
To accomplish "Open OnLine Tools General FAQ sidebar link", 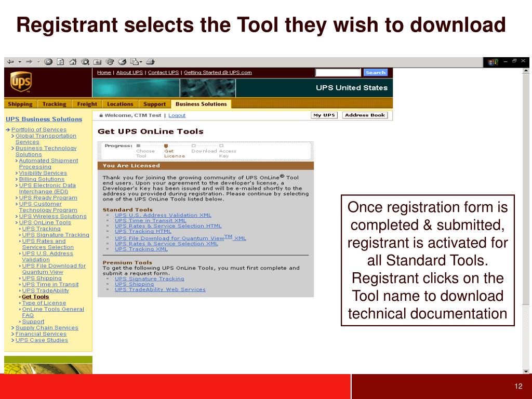I will tap(53, 312).
